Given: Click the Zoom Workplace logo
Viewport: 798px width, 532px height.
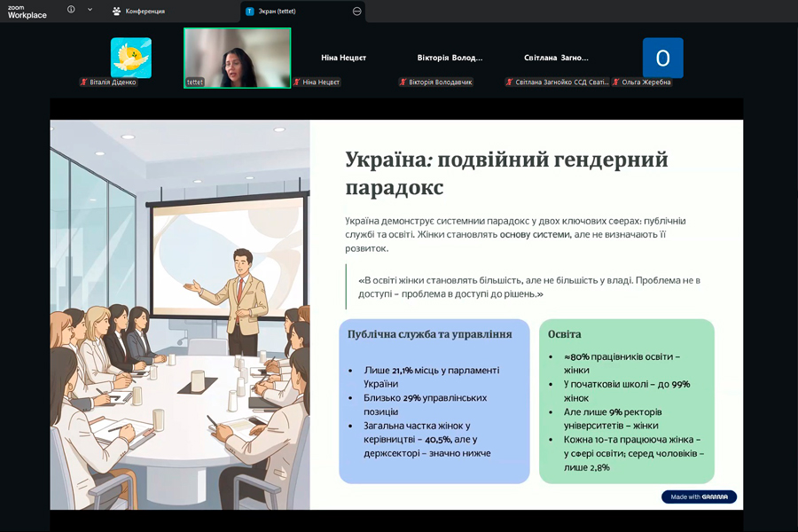Looking at the screenshot, I should [x=27, y=12].
